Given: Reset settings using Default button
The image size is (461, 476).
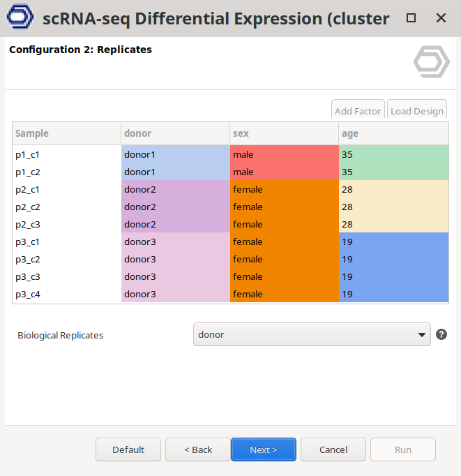Looking at the screenshot, I should pyautogui.click(x=128, y=449).
